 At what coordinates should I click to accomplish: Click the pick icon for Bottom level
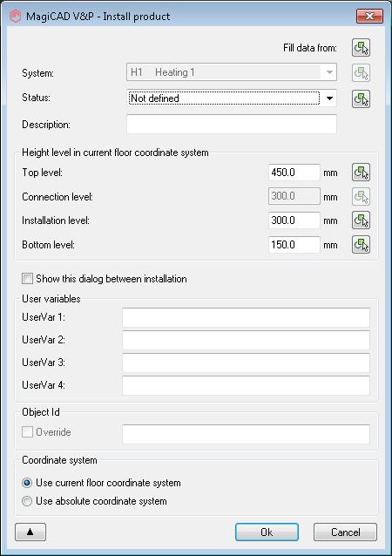tap(361, 244)
